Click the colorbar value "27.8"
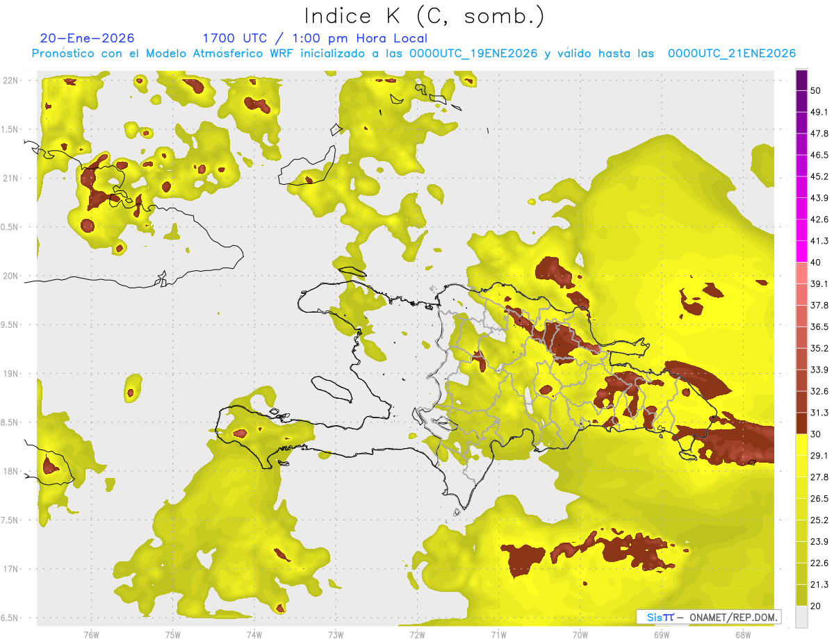The image size is (834, 644). (x=819, y=477)
